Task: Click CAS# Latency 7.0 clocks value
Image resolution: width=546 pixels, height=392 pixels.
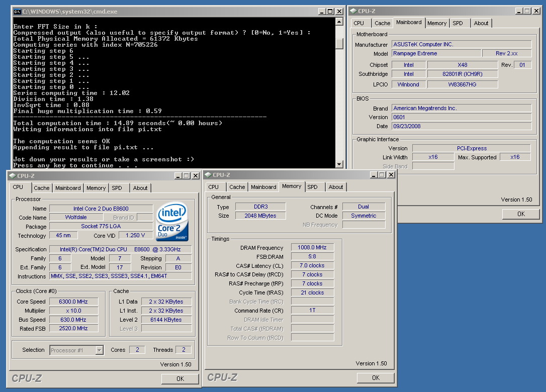Action: click(x=312, y=265)
